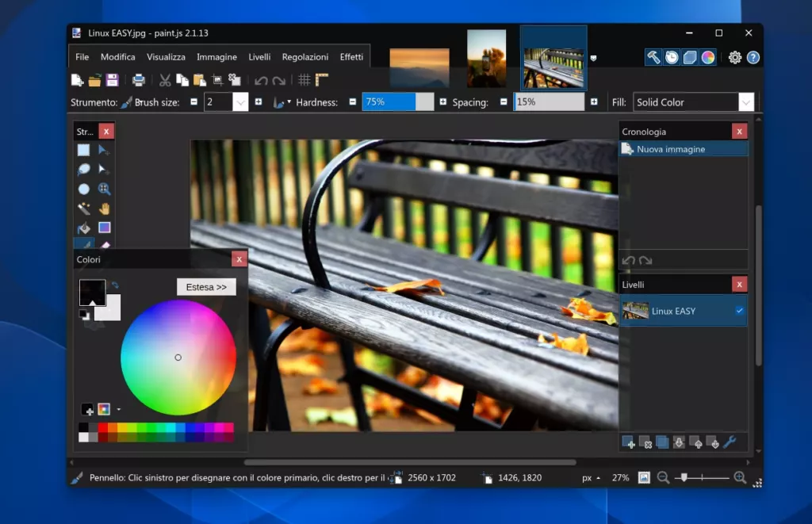812x524 pixels.
Task: Open the Brush size dropdown
Action: click(x=240, y=102)
